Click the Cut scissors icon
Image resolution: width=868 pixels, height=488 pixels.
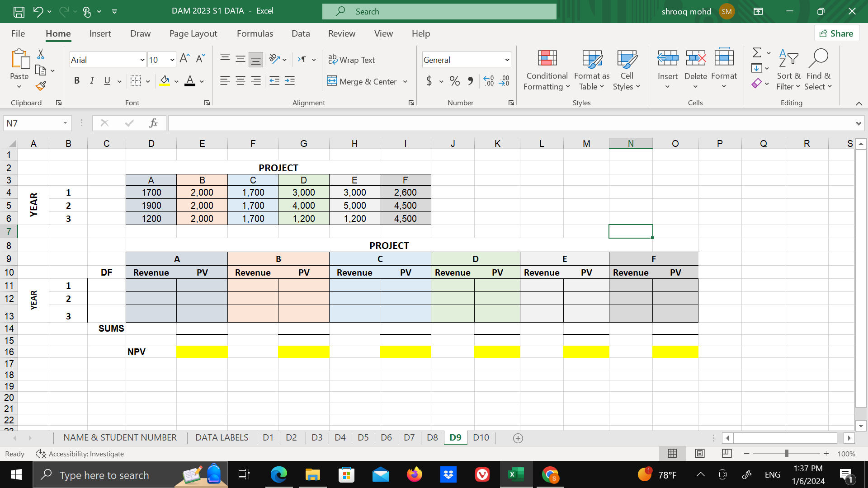pos(41,54)
